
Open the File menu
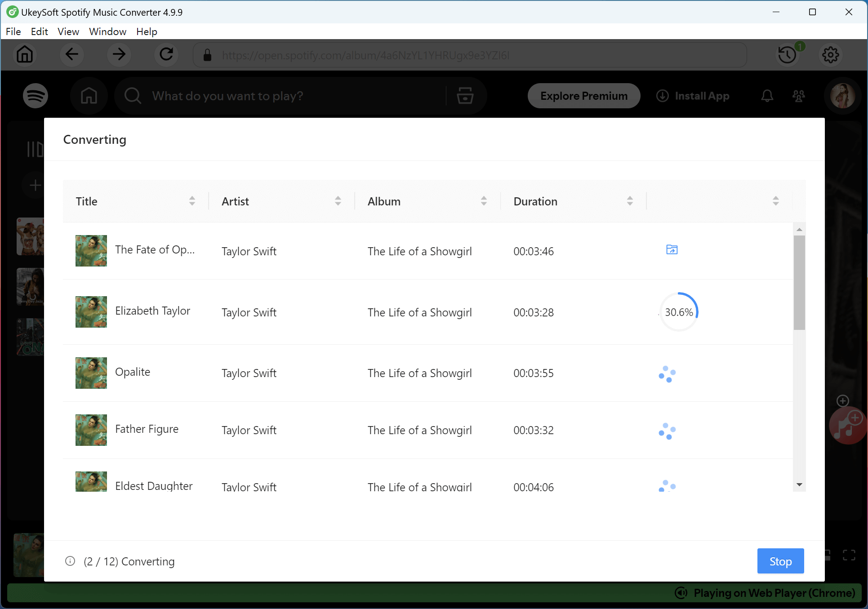tap(13, 31)
